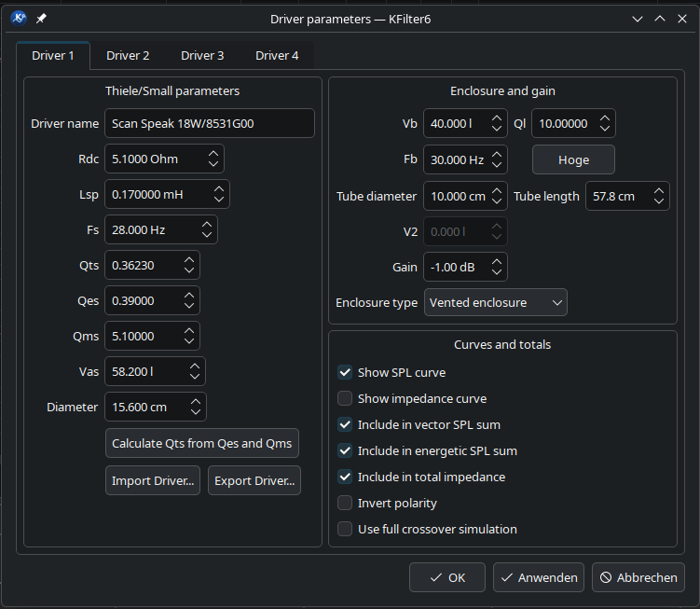Image resolution: width=700 pixels, height=609 pixels.
Task: Enable Show impedance curve
Action: [345, 398]
